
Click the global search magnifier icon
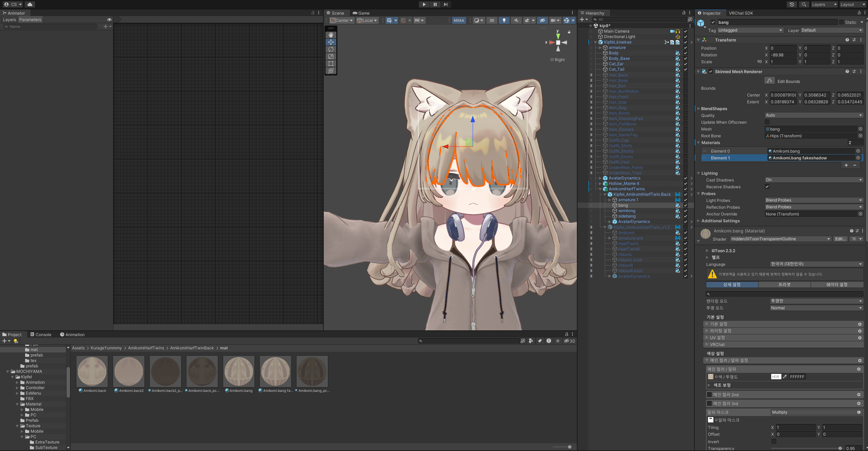[x=804, y=4]
